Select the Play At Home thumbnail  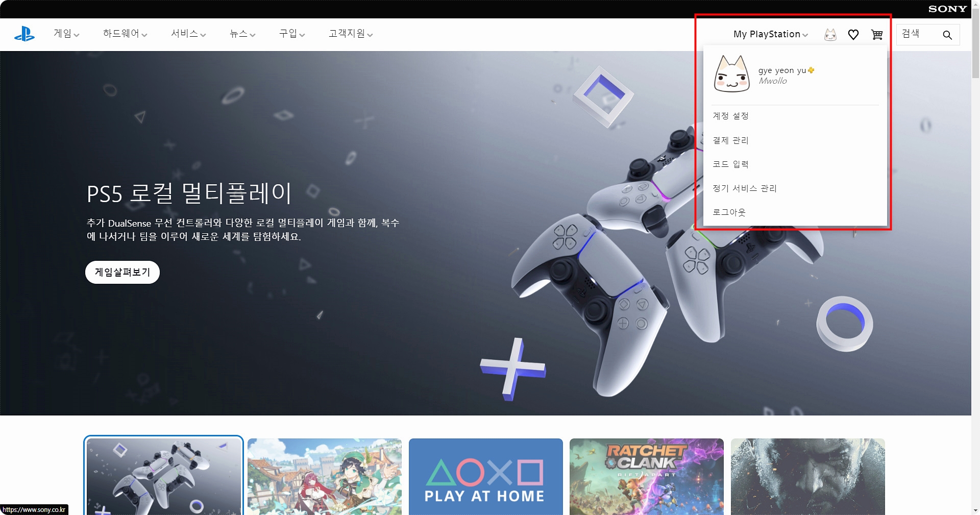486,477
